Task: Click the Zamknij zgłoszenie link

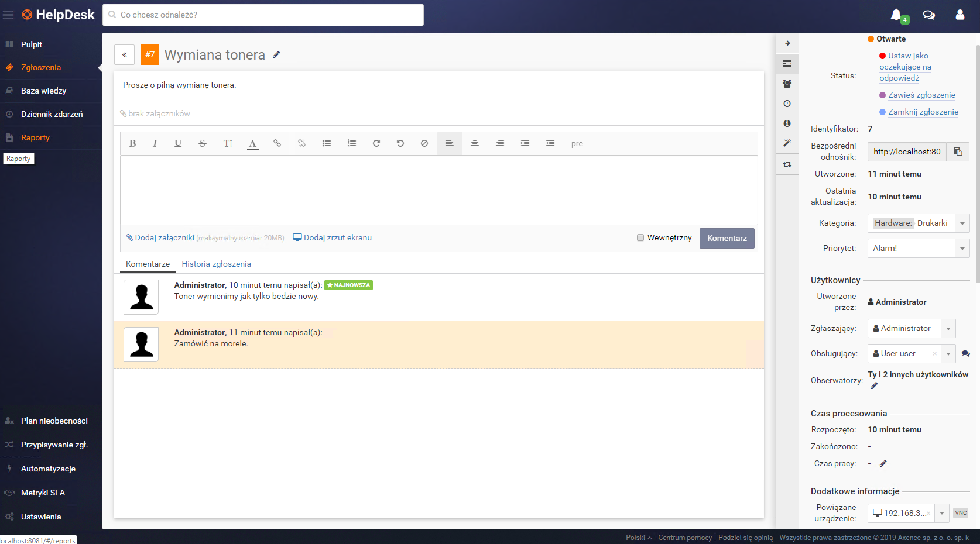Action: click(923, 112)
